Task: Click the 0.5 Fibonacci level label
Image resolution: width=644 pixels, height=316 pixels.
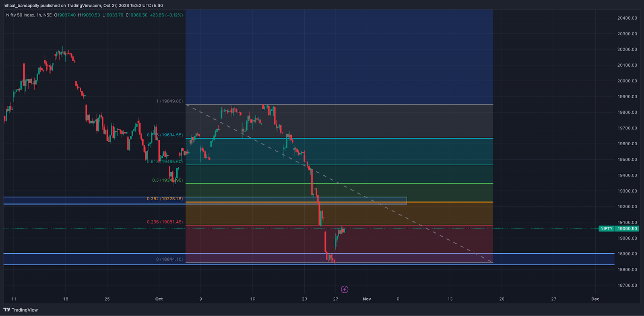Action: coord(167,180)
